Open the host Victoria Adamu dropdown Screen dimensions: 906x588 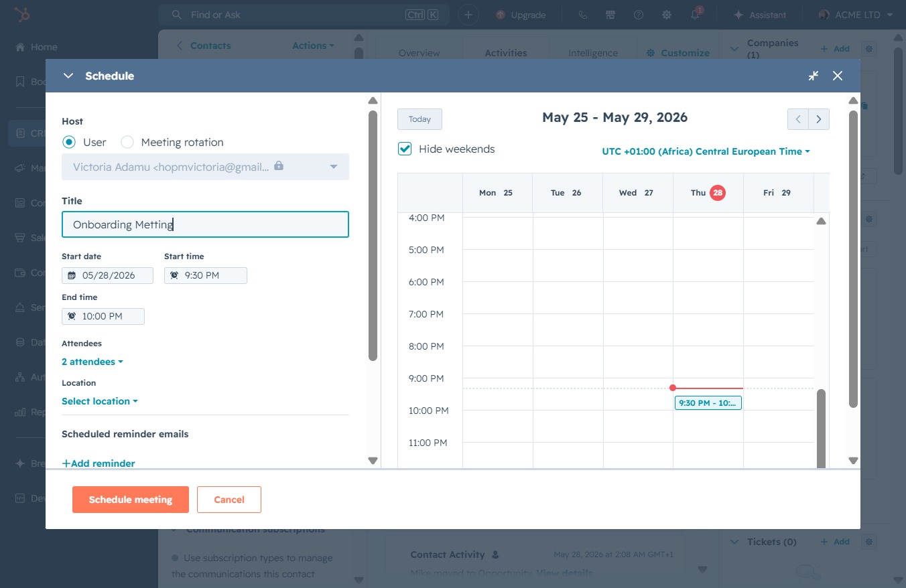point(205,167)
